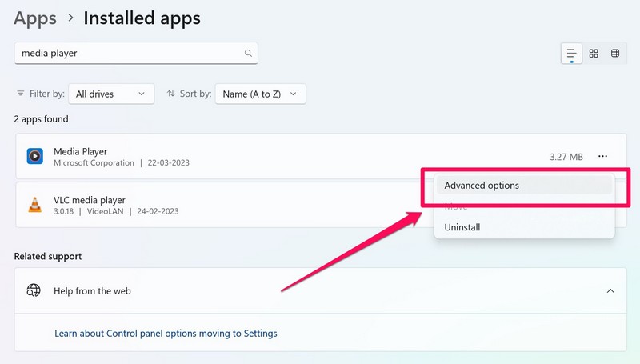Select the VLC media player row title
Viewport: 640px width, 364px height.
[x=90, y=200]
